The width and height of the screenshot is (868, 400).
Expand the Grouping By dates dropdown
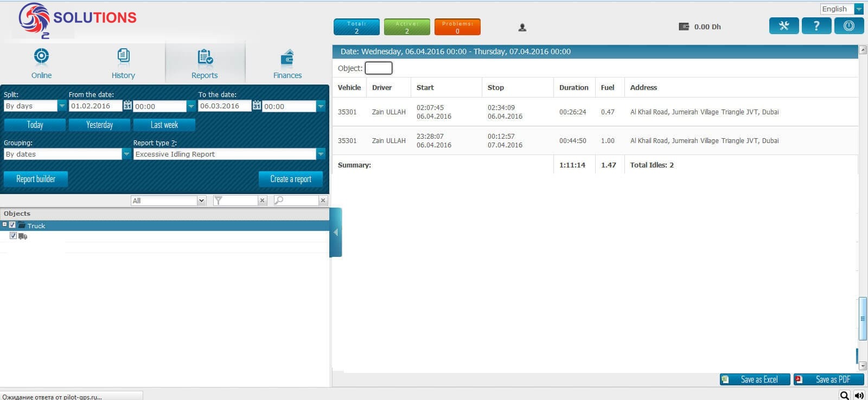pyautogui.click(x=126, y=154)
